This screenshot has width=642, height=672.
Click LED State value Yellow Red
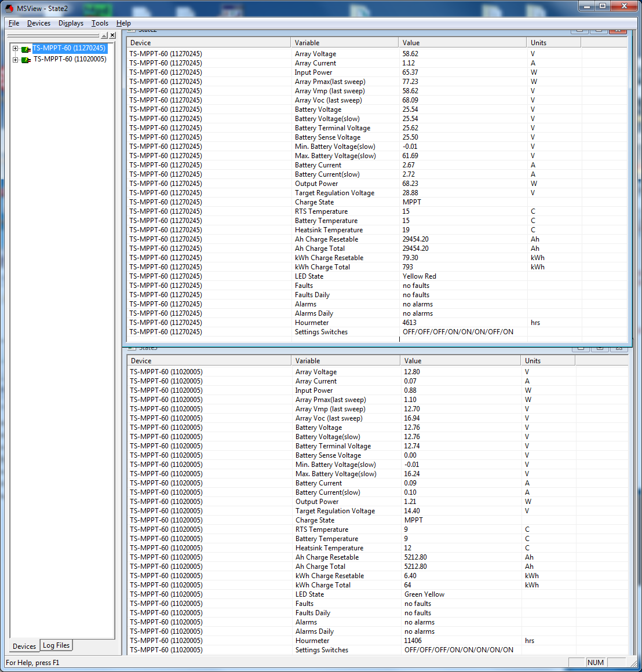pyautogui.click(x=419, y=276)
